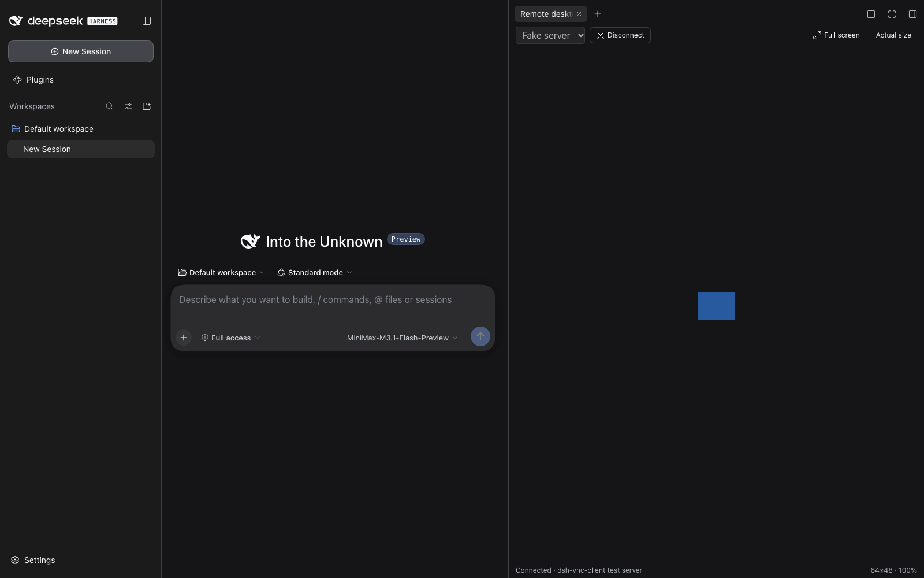Open workspace filter sliders icon
The image size is (924, 578).
[x=128, y=106]
